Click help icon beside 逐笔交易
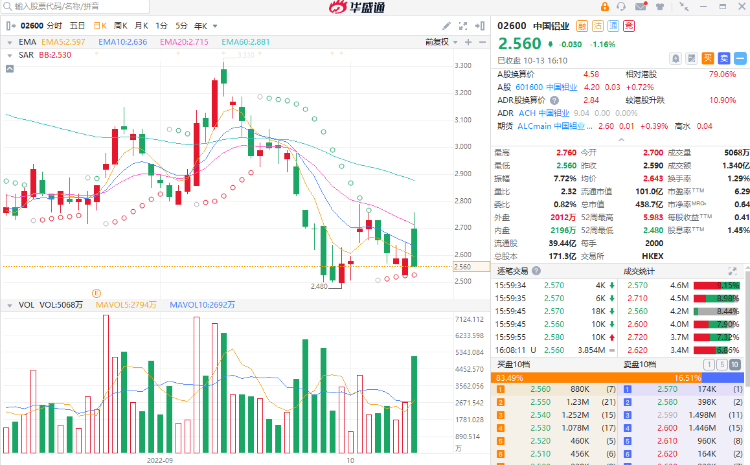Screen dimensions: 750x465 click(x=537, y=271)
